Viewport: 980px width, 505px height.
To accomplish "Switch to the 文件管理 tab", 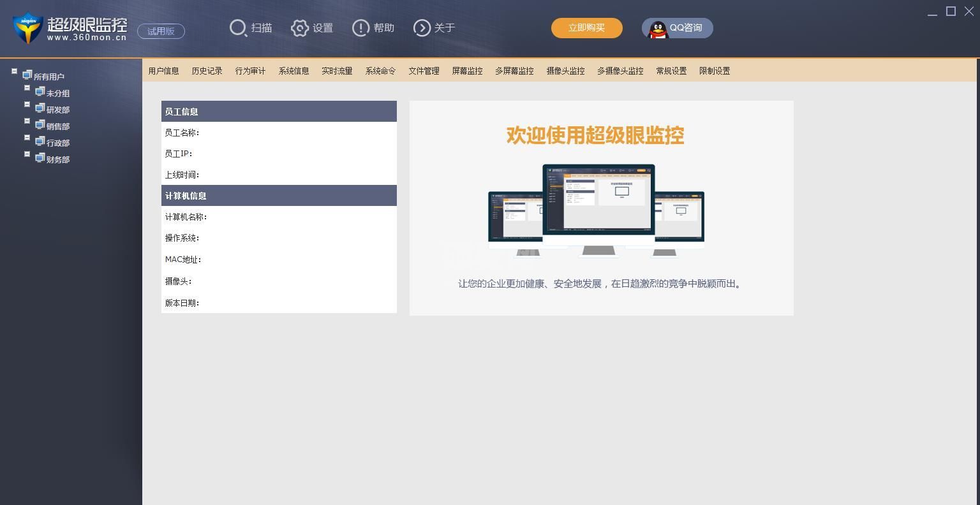I will (x=424, y=71).
